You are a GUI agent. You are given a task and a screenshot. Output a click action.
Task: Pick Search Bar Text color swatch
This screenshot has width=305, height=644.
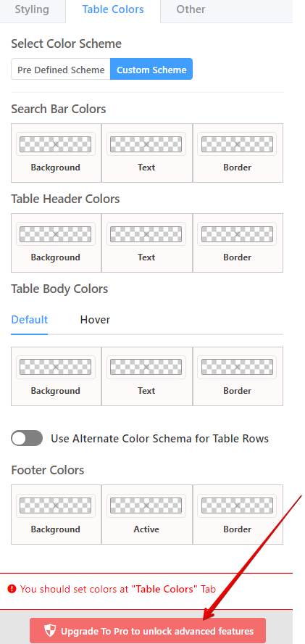(x=146, y=144)
